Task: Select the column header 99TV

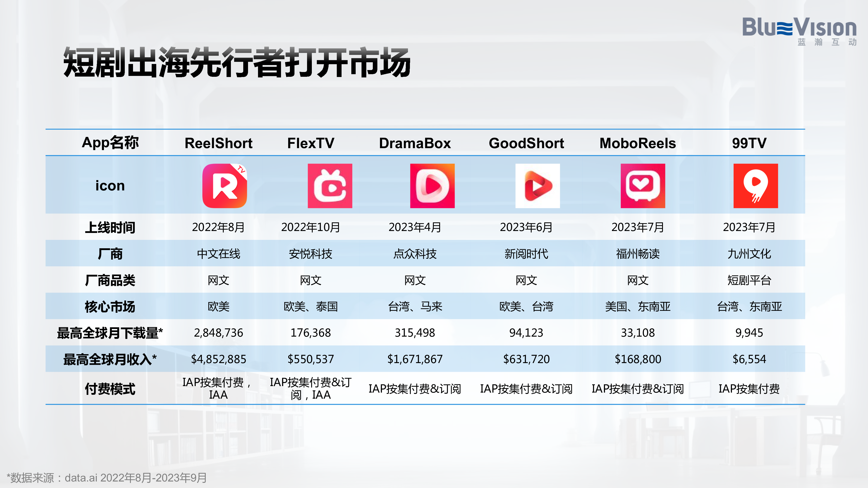Action: [x=749, y=143]
